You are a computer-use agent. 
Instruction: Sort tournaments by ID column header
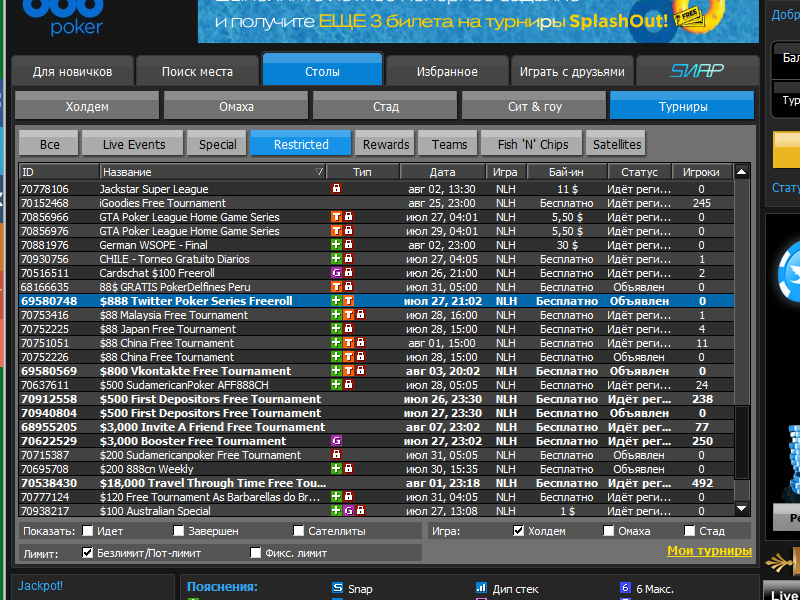coord(59,172)
